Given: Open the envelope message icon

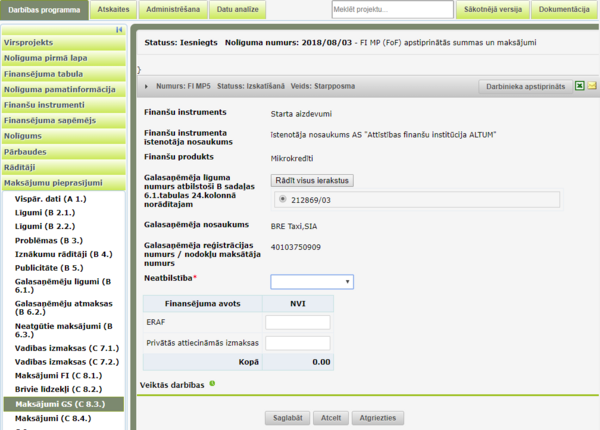Looking at the screenshot, I should (592, 86).
